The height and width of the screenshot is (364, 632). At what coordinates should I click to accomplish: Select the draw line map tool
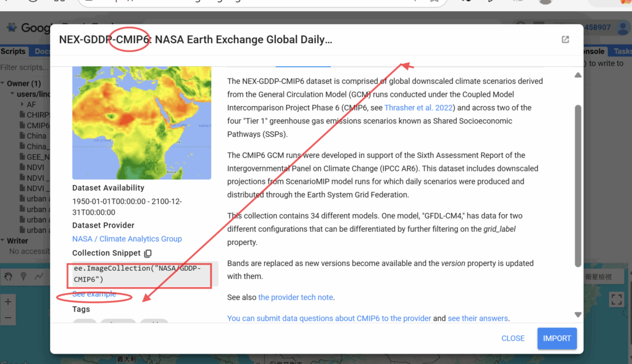click(39, 276)
